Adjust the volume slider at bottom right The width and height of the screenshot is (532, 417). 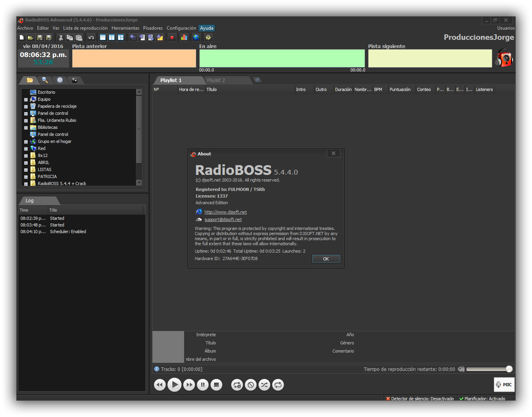coord(509,369)
